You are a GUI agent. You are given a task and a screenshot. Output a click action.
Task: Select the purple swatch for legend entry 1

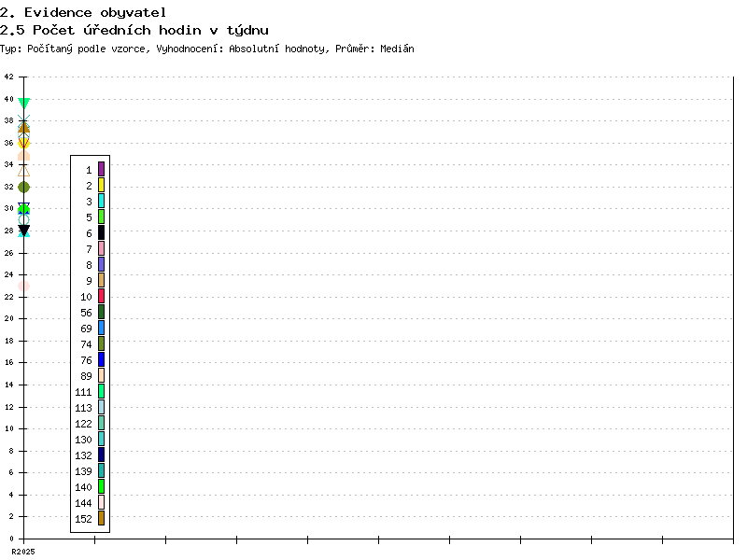(101, 169)
